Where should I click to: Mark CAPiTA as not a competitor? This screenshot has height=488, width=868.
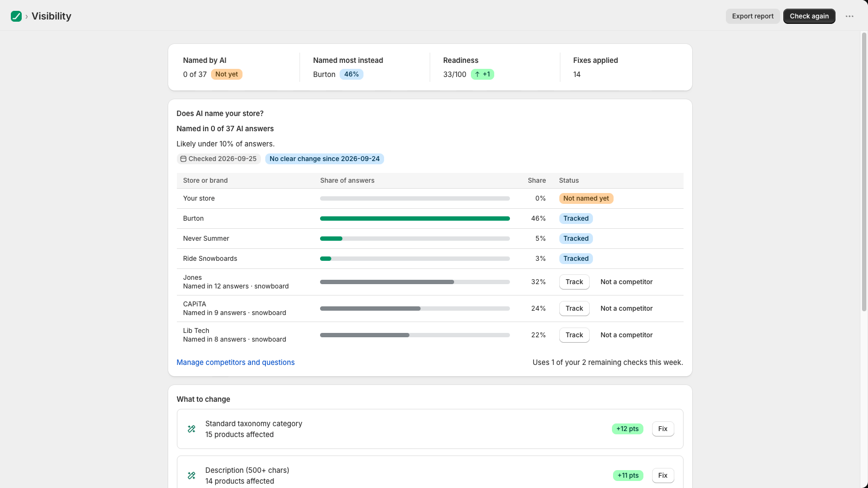[x=627, y=309]
